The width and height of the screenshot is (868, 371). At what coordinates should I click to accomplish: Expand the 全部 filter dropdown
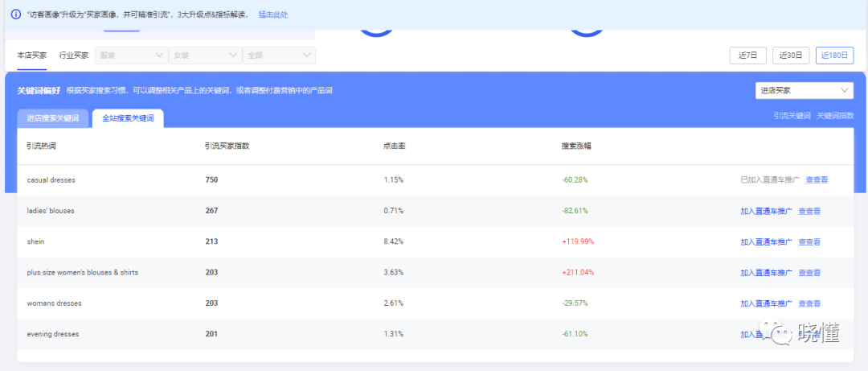(279, 56)
